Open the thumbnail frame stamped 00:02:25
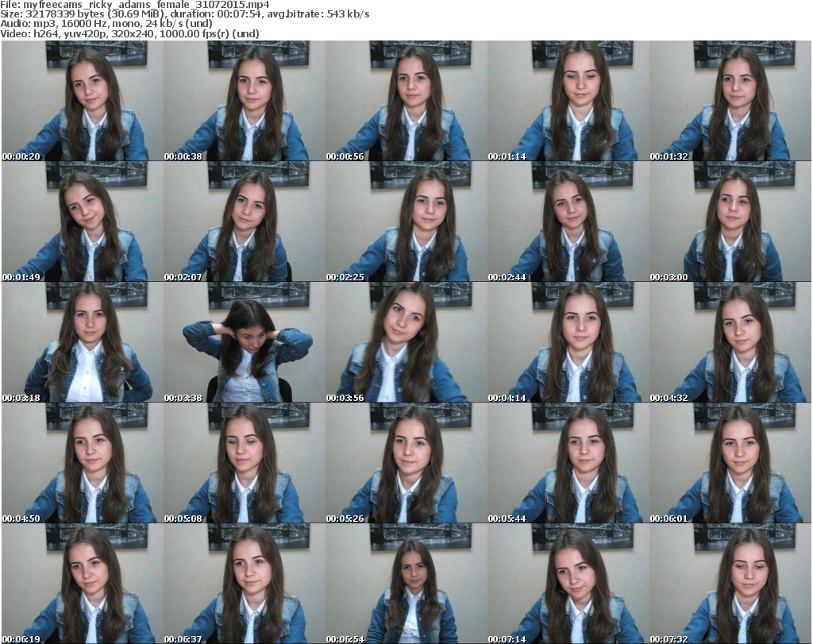 pyautogui.click(x=406, y=222)
